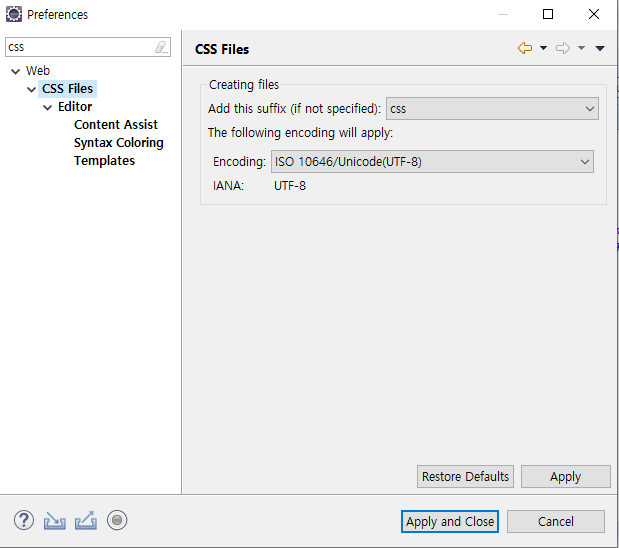
Task: Select Web in preferences tree
Action: click(38, 71)
